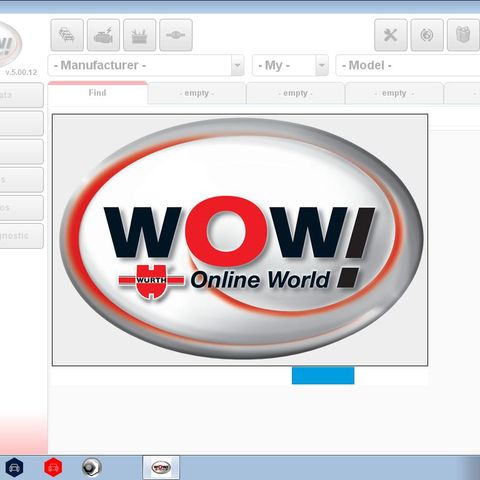Click the WOW! logo at top left
This screenshot has width=480, height=480.
(x=10, y=44)
